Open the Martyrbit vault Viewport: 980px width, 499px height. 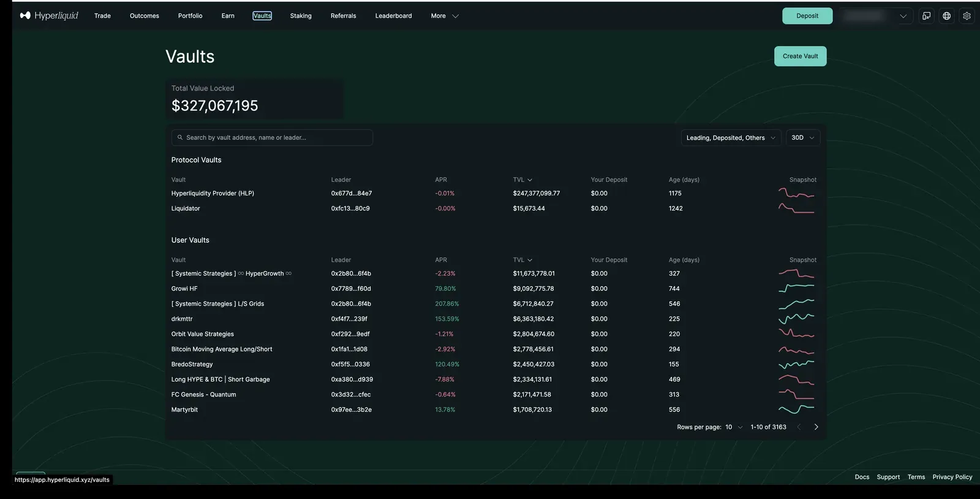point(184,409)
